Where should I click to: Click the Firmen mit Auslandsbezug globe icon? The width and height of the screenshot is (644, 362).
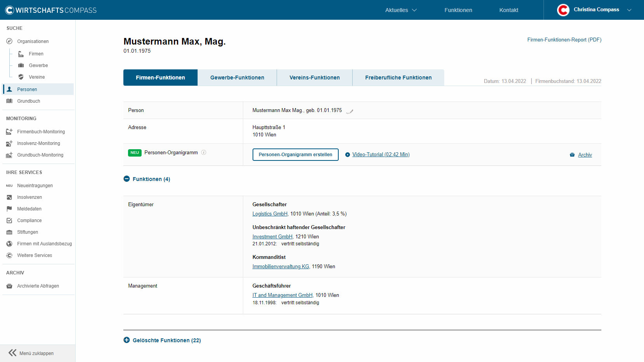(9, 244)
